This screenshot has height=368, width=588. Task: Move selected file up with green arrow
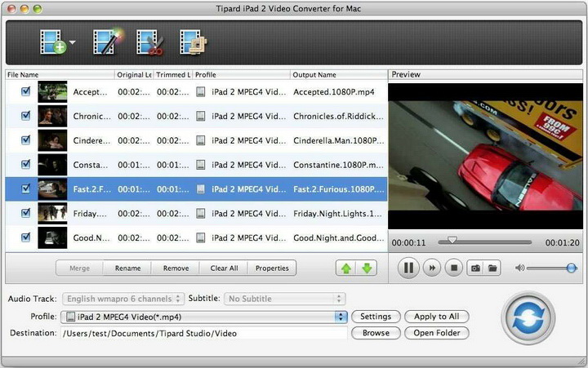tap(345, 268)
